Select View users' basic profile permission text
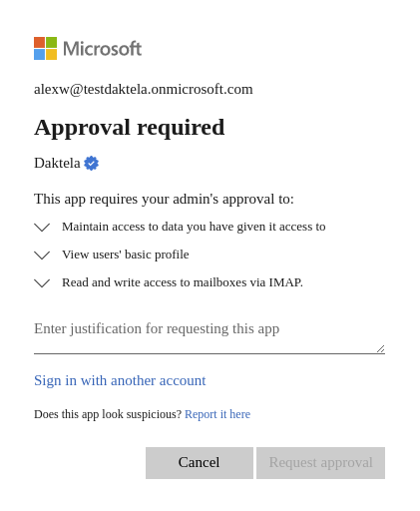The width and height of the screenshot is (420, 511). (x=126, y=255)
